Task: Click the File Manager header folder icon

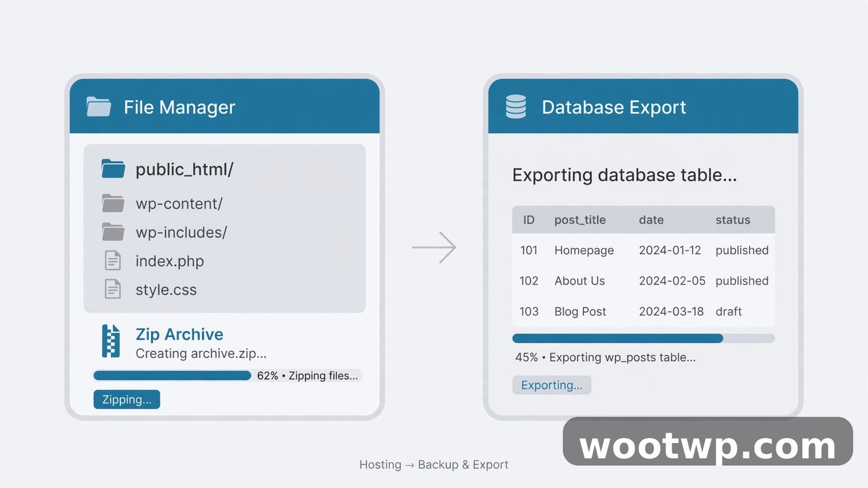Action: coord(99,107)
